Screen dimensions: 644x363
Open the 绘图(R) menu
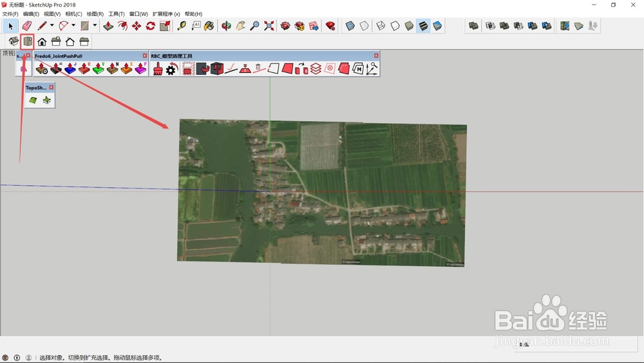(95, 14)
